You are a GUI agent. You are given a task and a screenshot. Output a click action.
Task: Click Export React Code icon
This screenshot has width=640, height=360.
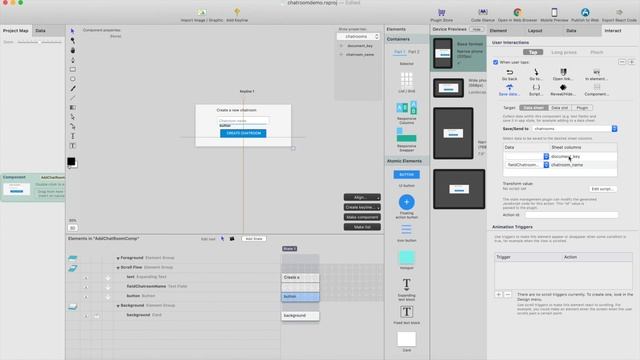[x=619, y=12]
